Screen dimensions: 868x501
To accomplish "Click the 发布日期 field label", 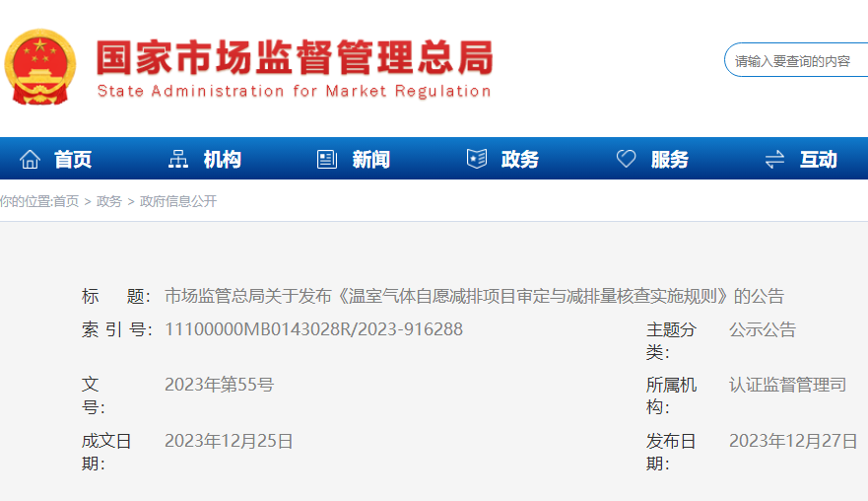I will click(671, 453).
